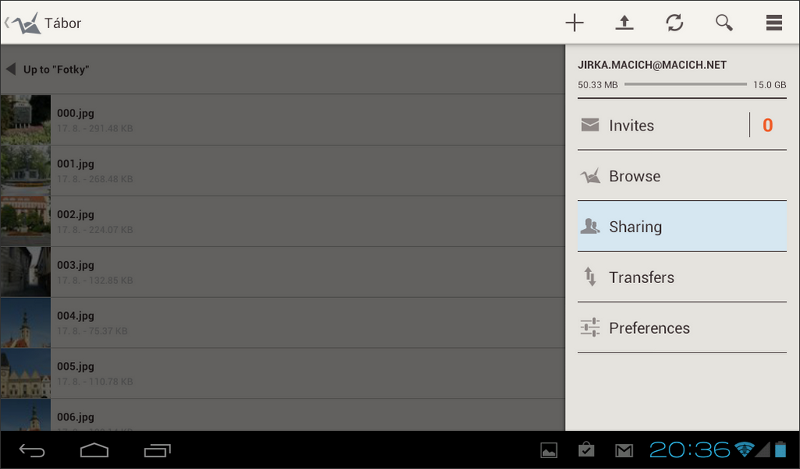Select file name 001.jpg
Viewport: 800px width, 469px height.
[76, 164]
